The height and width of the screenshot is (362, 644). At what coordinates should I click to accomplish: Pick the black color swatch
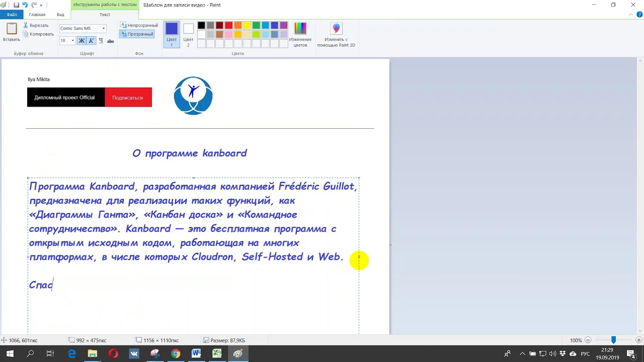(x=201, y=25)
